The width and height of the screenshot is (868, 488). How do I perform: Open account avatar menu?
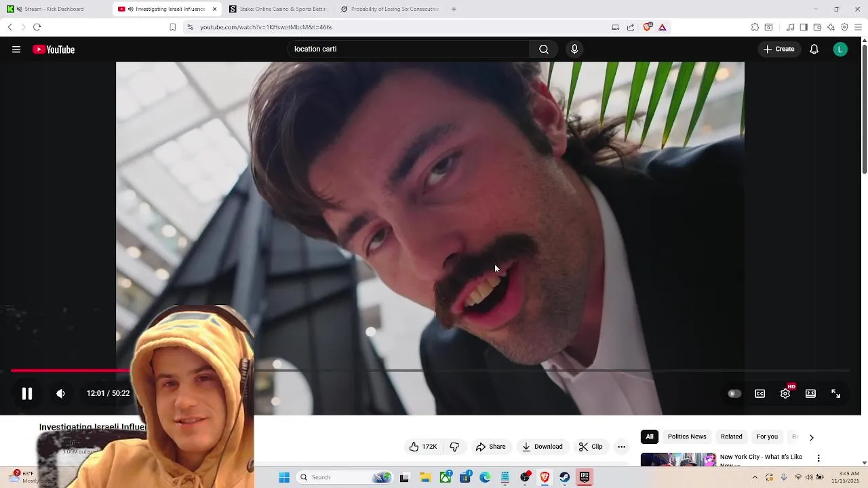pyautogui.click(x=840, y=49)
